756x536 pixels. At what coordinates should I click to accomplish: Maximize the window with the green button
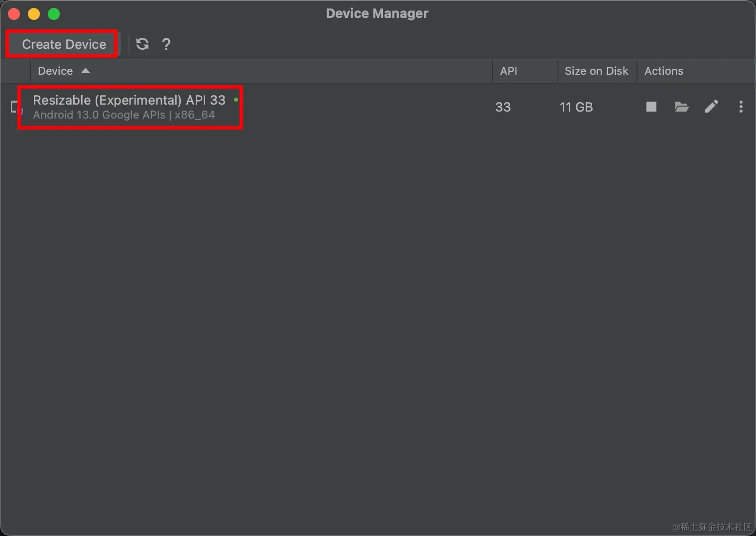coord(54,14)
